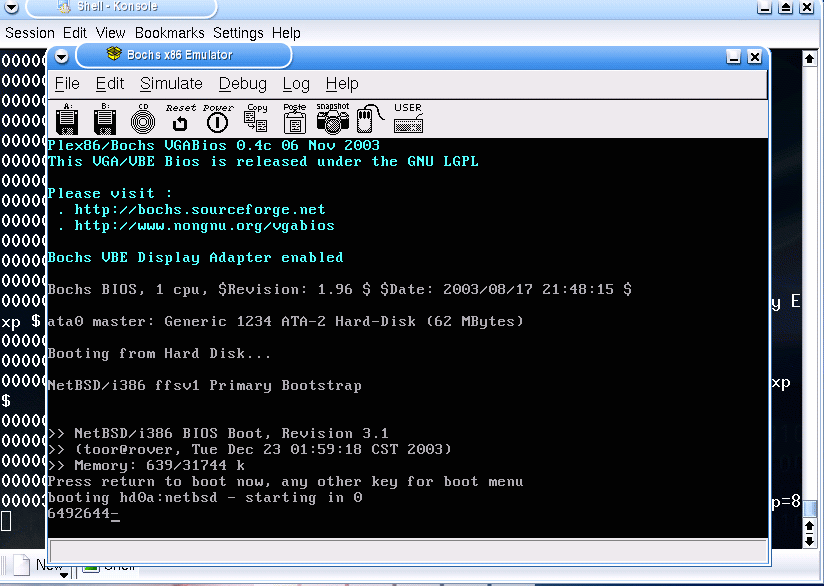Click the '6492644' value in emulator
The width and height of the screenshot is (824, 586).
click(x=79, y=513)
